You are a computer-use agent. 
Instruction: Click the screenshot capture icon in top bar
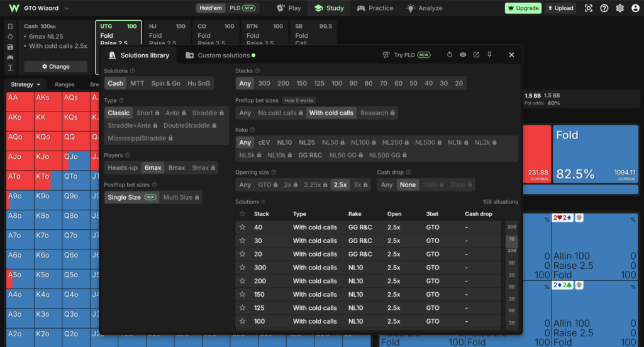[x=589, y=8]
